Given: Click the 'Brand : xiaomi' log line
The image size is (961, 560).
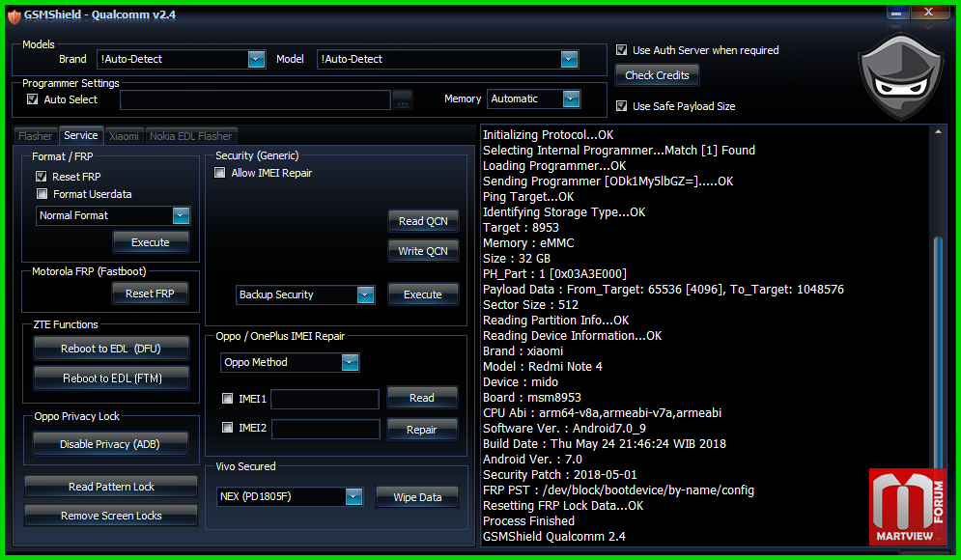Looking at the screenshot, I should click(x=523, y=351).
